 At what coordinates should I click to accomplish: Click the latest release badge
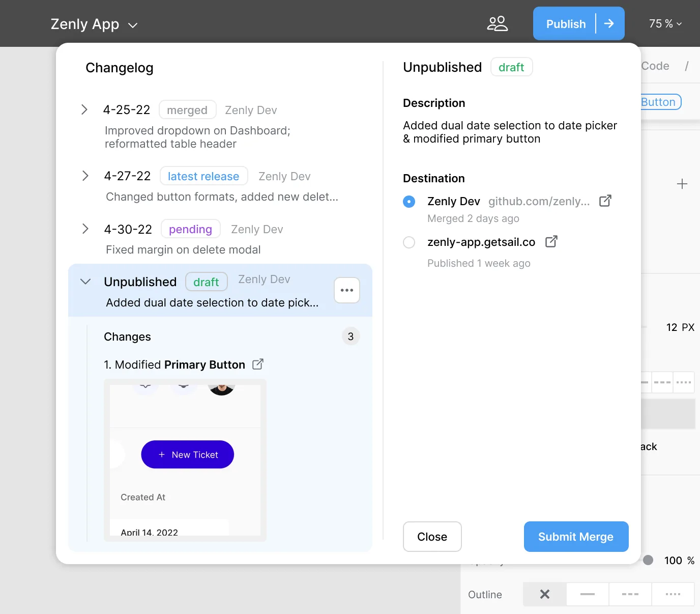(203, 176)
